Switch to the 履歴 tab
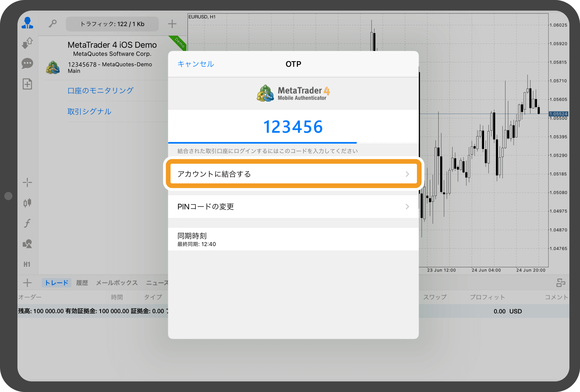Image resolution: width=580 pixels, height=392 pixels. (82, 283)
